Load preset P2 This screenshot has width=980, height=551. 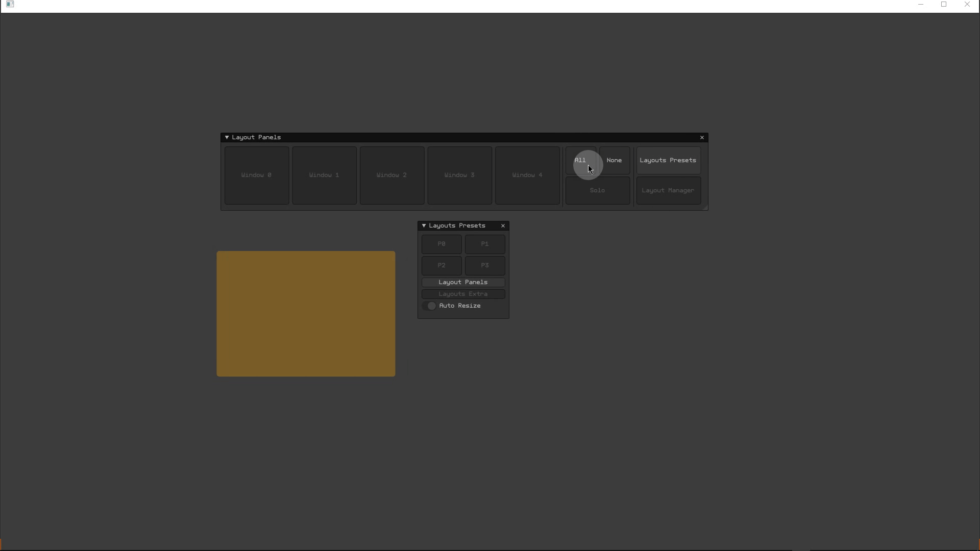(x=442, y=266)
